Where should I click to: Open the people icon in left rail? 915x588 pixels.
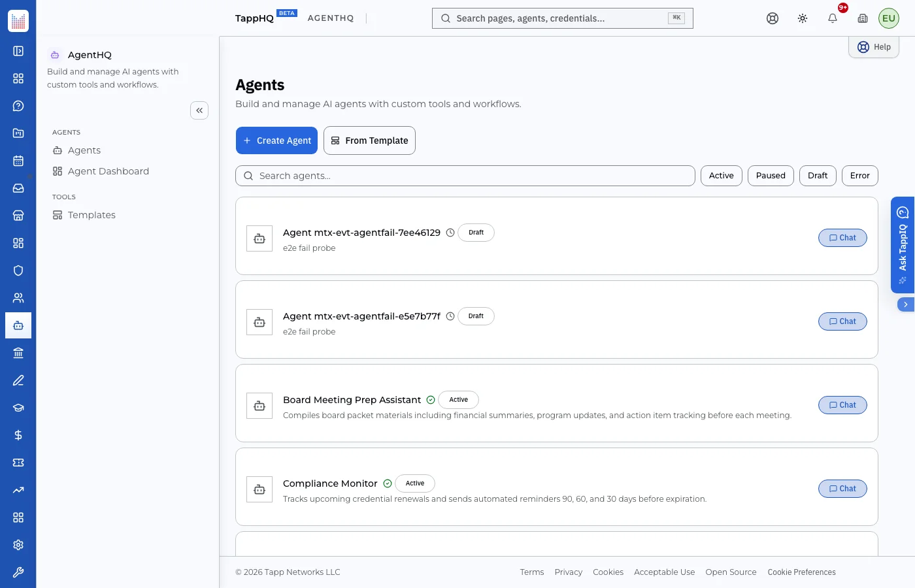click(18, 298)
